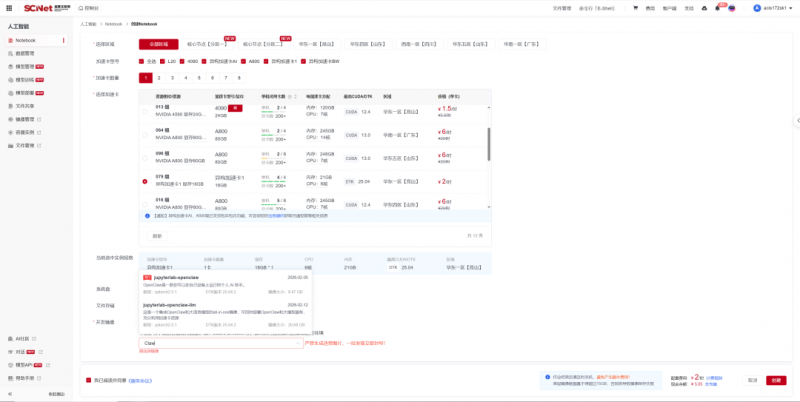Click the 取消 button

pyautogui.click(x=752, y=380)
